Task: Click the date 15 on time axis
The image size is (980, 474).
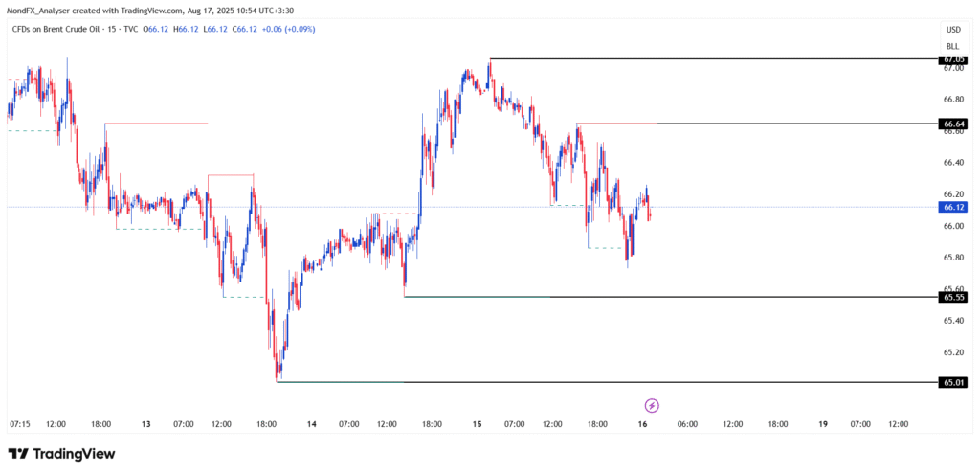Action: (478, 423)
